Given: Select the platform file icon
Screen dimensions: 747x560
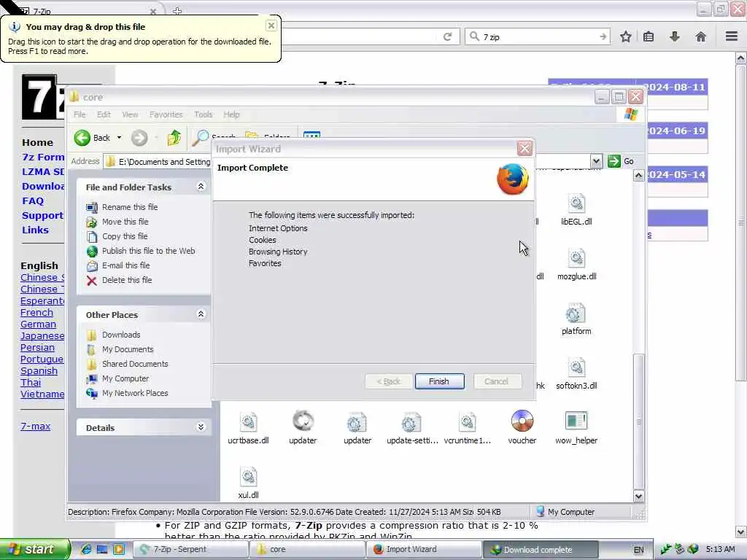Looking at the screenshot, I should point(576,314).
